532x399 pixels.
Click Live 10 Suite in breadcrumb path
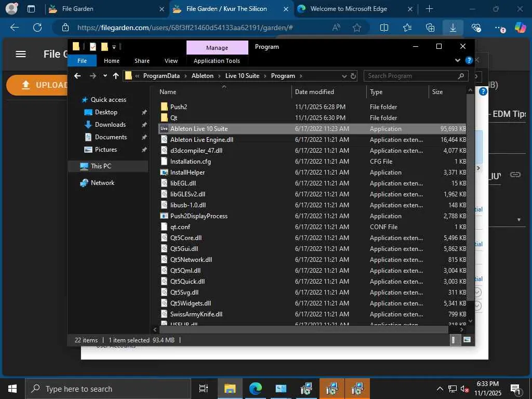coord(242,76)
